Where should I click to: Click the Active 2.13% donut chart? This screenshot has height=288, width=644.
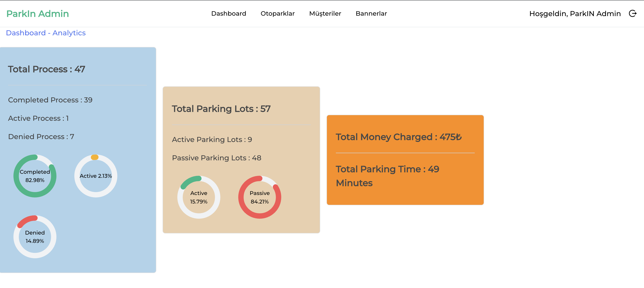96,176
